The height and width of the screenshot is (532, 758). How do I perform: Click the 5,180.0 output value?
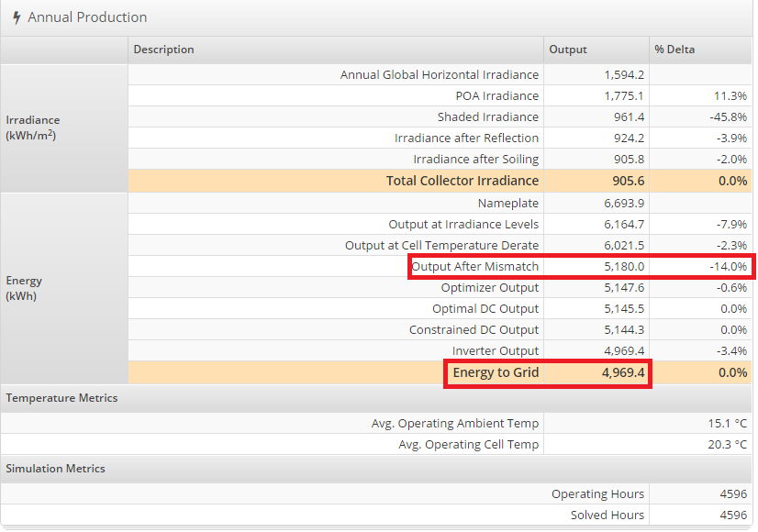pyautogui.click(x=624, y=266)
